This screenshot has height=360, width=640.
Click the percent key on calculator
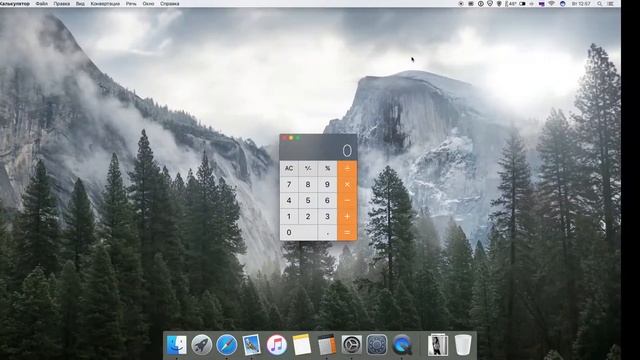tap(327, 168)
